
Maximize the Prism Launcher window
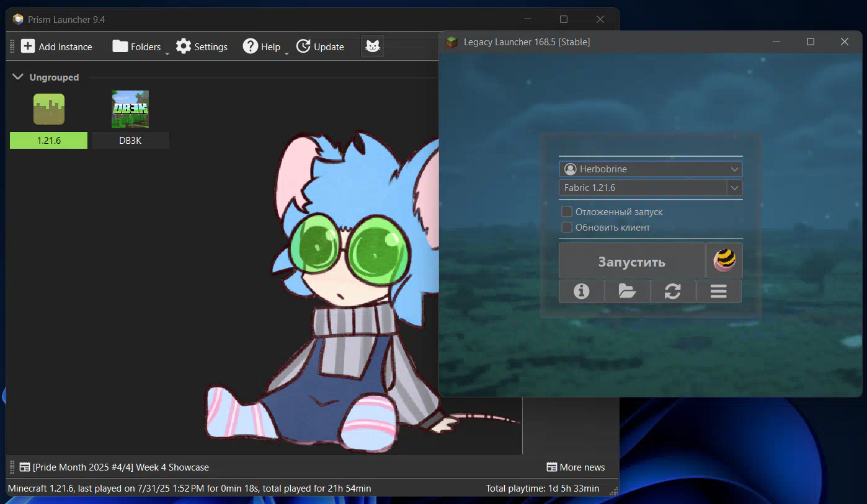564,19
